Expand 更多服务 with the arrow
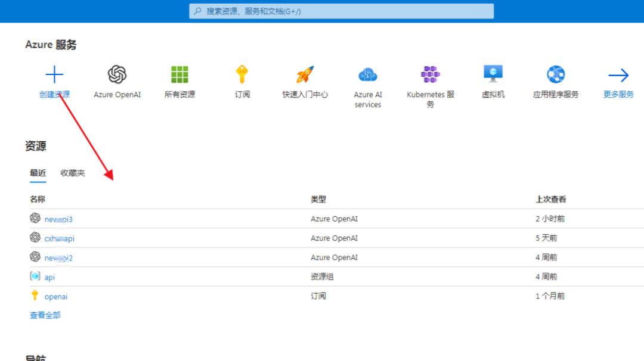This screenshot has width=644, height=361. pyautogui.click(x=618, y=74)
